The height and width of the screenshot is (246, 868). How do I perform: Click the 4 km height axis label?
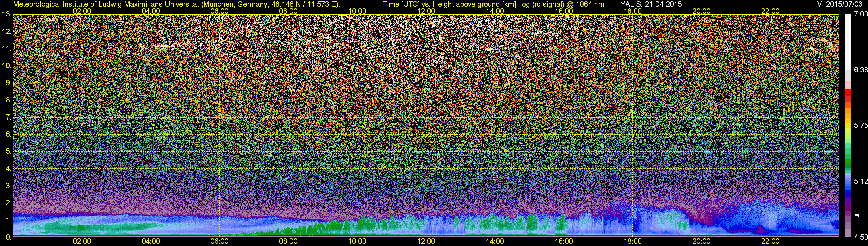pyautogui.click(x=8, y=169)
